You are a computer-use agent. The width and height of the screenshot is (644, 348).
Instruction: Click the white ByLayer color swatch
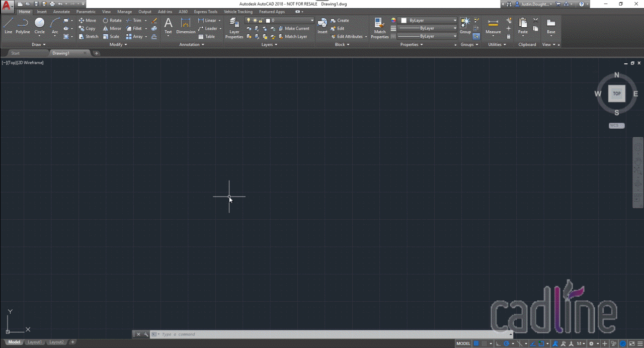tap(404, 21)
